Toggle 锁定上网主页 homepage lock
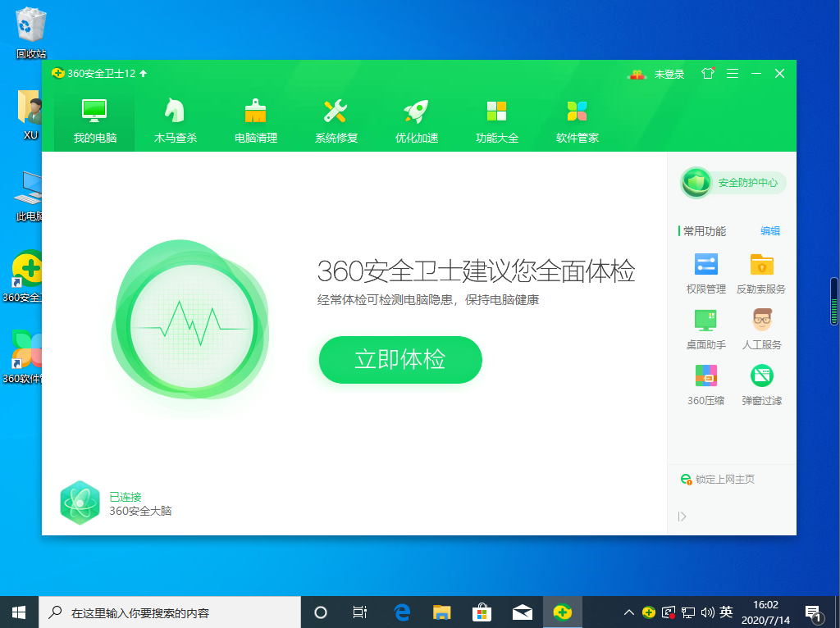Screen dimensions: 840x628 [x=717, y=479]
